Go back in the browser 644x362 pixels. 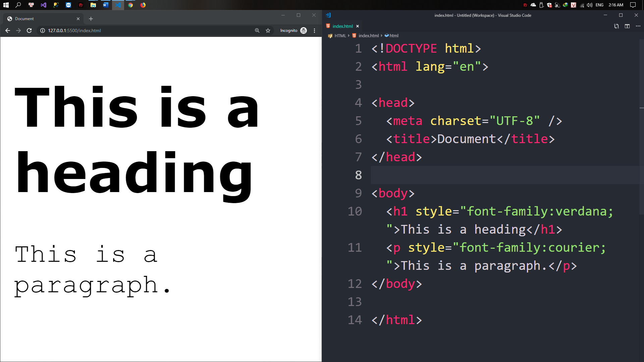(8, 31)
